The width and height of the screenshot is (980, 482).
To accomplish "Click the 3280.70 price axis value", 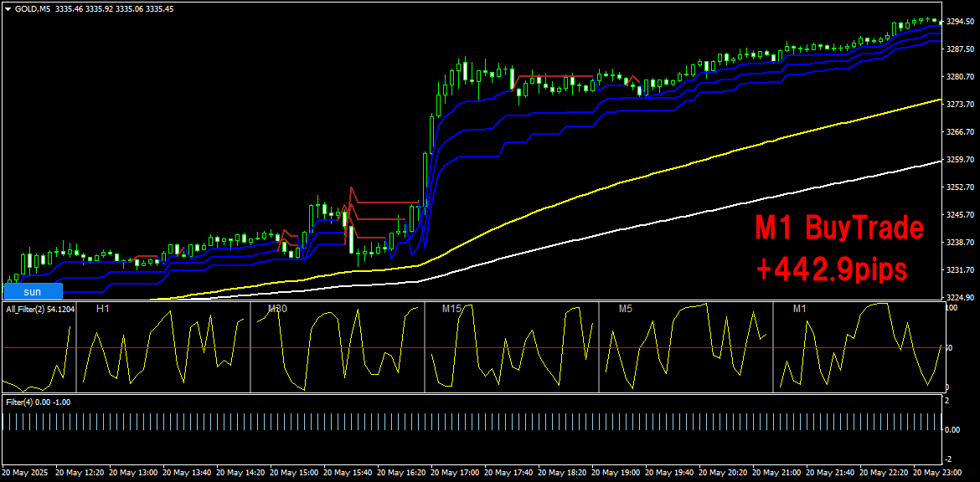I will [x=960, y=77].
